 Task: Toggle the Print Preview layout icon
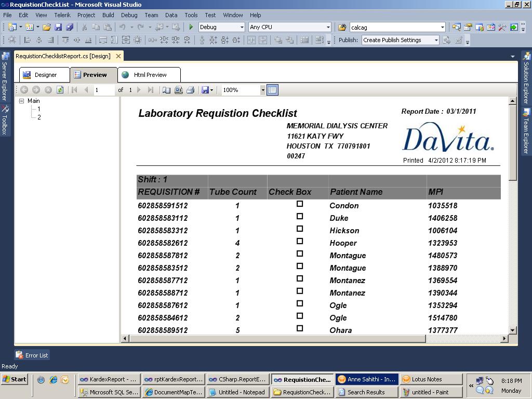click(166, 90)
